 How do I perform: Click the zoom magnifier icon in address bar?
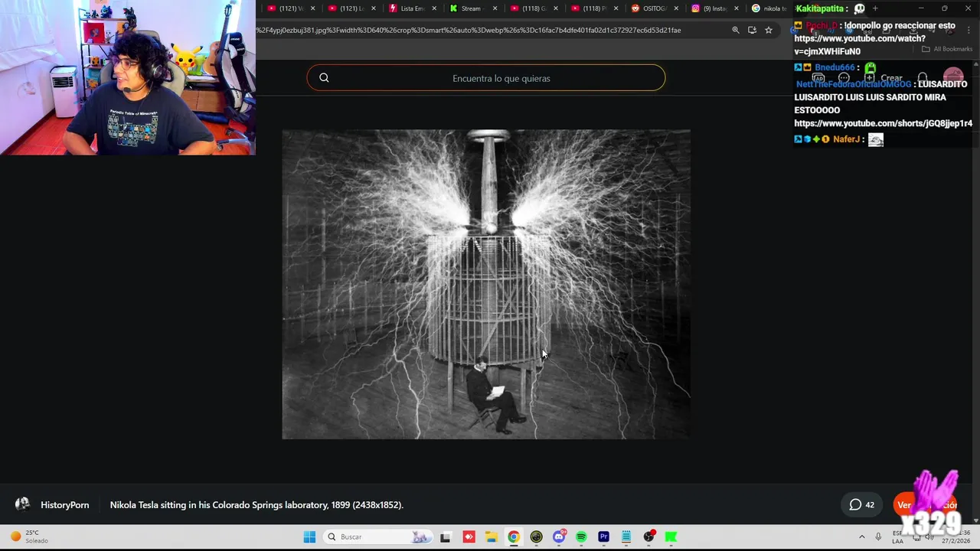coord(735,30)
